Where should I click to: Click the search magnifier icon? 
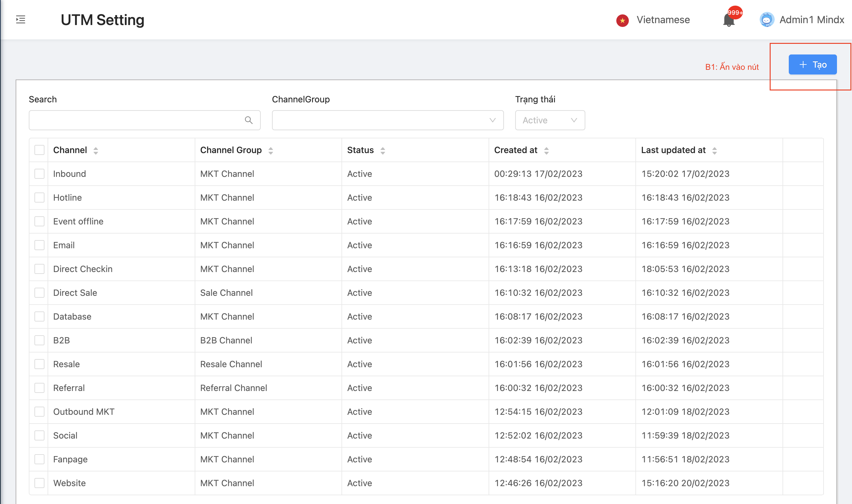[249, 120]
